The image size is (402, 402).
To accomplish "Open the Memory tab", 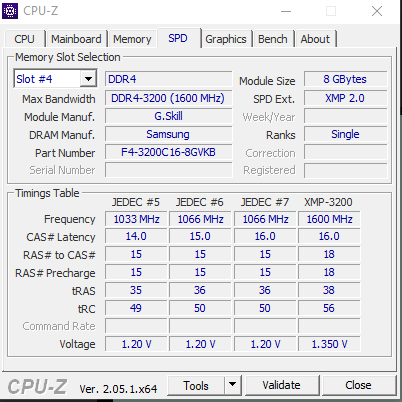I will 132,39.
